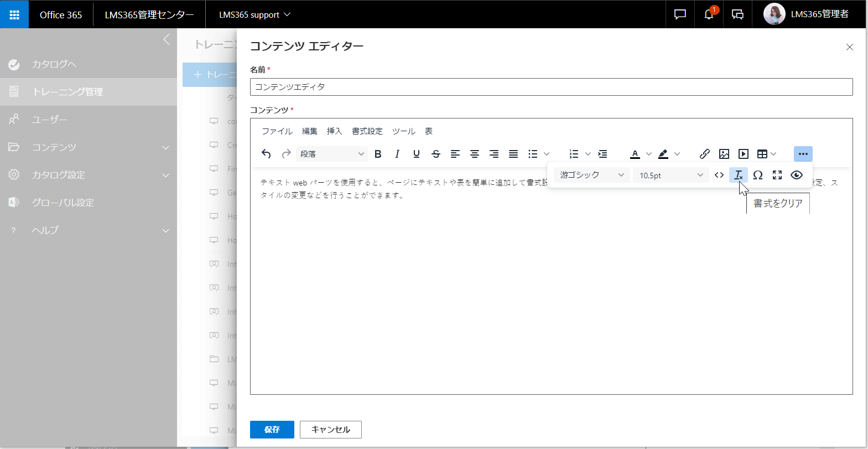Open the 書式設定 menu
868x449 pixels.
click(x=367, y=131)
